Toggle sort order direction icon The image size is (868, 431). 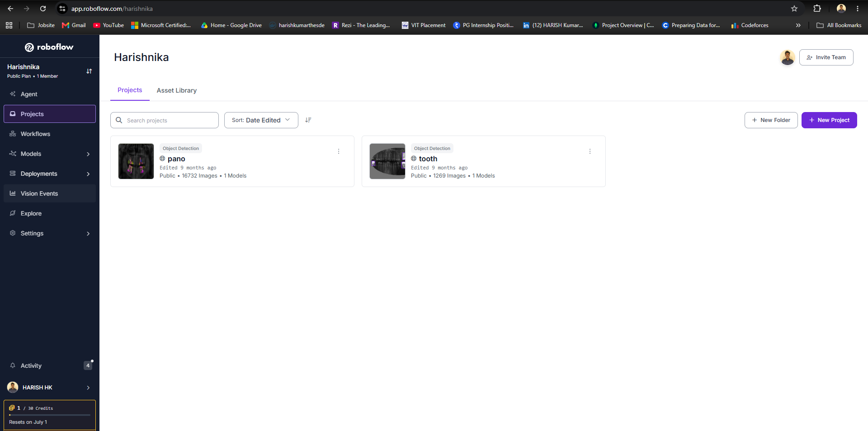tap(308, 120)
